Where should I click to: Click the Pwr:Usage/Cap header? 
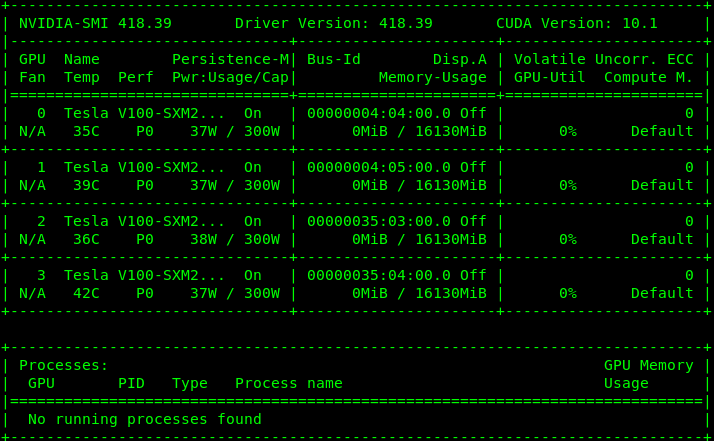point(230,77)
